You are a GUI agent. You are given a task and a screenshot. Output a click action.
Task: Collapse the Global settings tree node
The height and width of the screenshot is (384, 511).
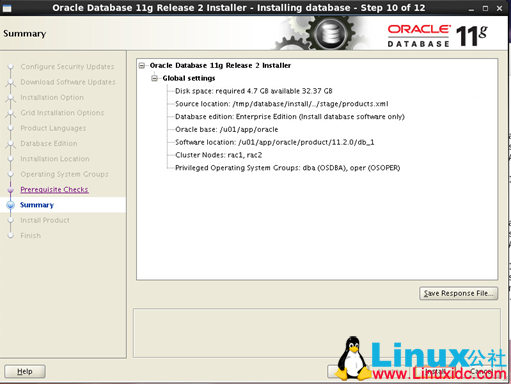point(154,78)
